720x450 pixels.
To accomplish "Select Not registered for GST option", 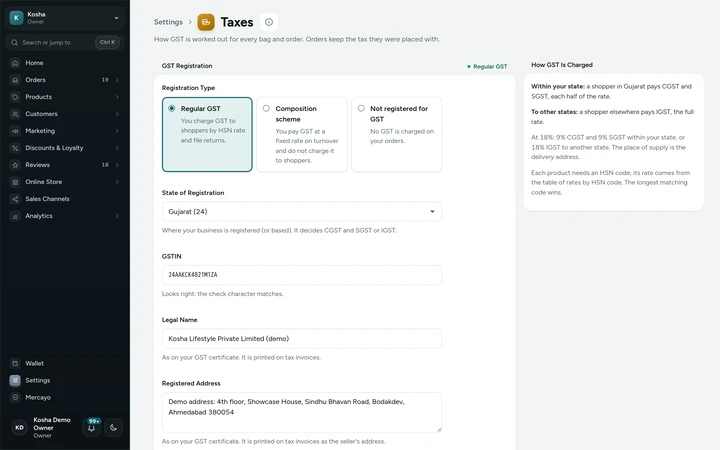I will tap(397, 134).
